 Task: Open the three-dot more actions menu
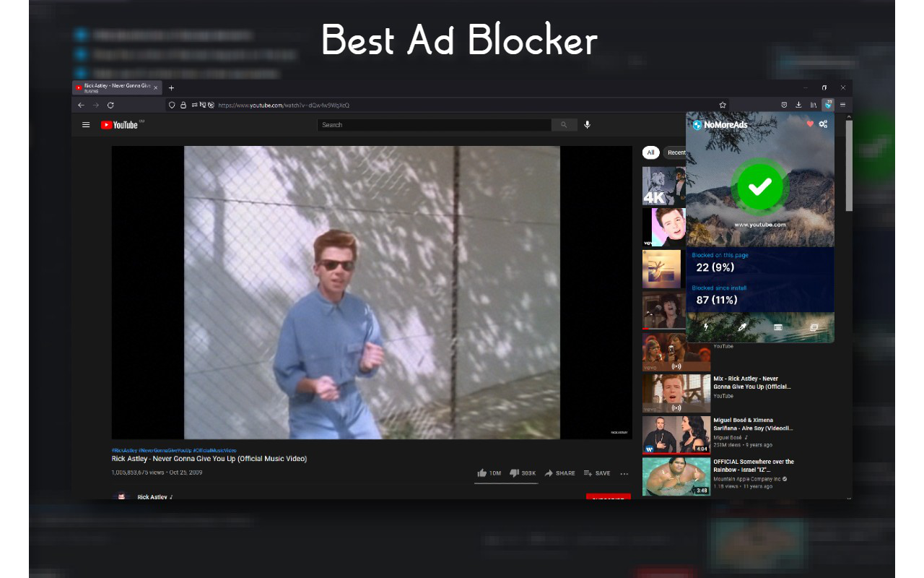(624, 474)
